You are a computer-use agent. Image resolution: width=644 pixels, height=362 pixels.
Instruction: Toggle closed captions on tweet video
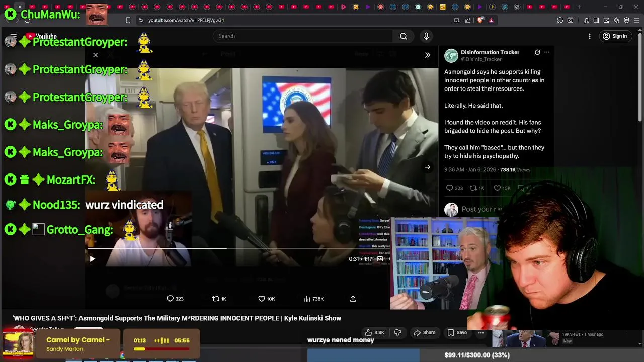(x=380, y=259)
